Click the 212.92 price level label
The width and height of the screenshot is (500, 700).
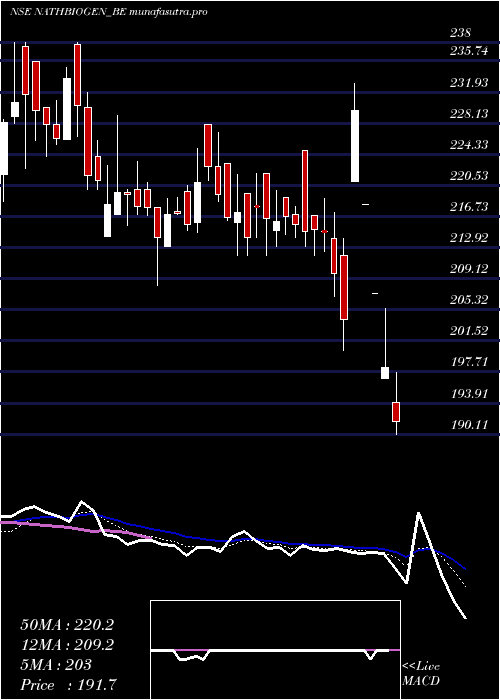click(469, 238)
